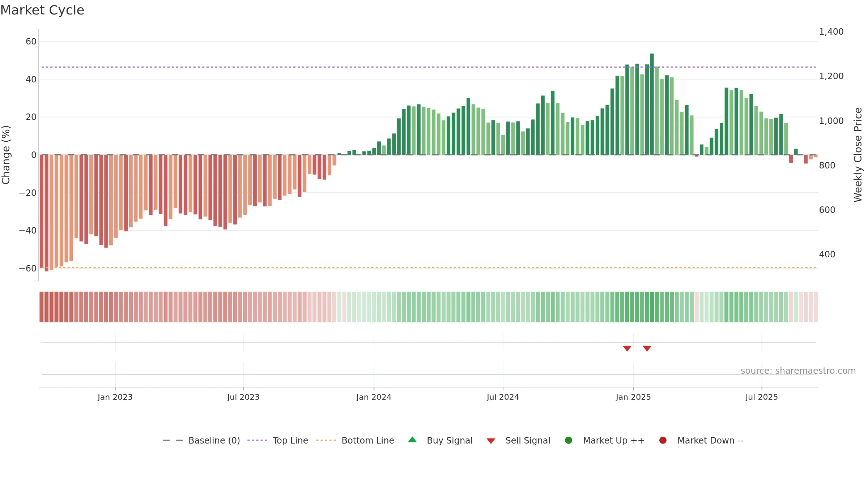Click the Jan 2024 axis label
This screenshot has width=868, height=488.
374,397
